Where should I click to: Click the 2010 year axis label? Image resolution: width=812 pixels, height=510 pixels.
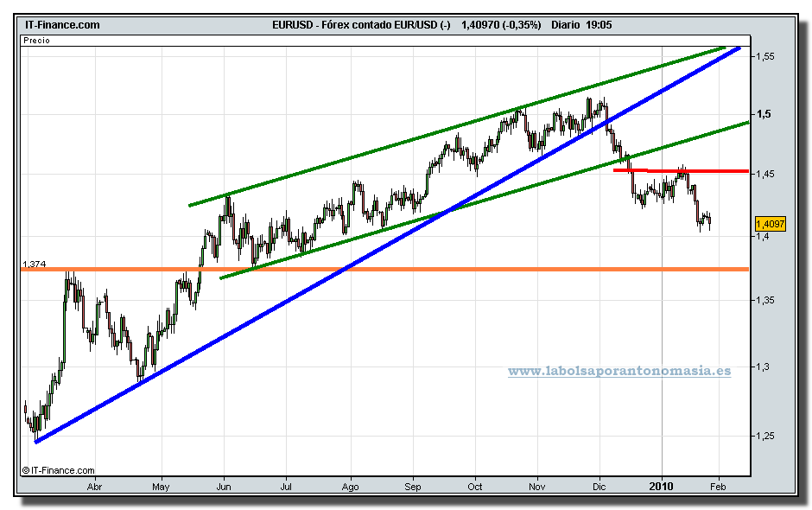[662, 486]
